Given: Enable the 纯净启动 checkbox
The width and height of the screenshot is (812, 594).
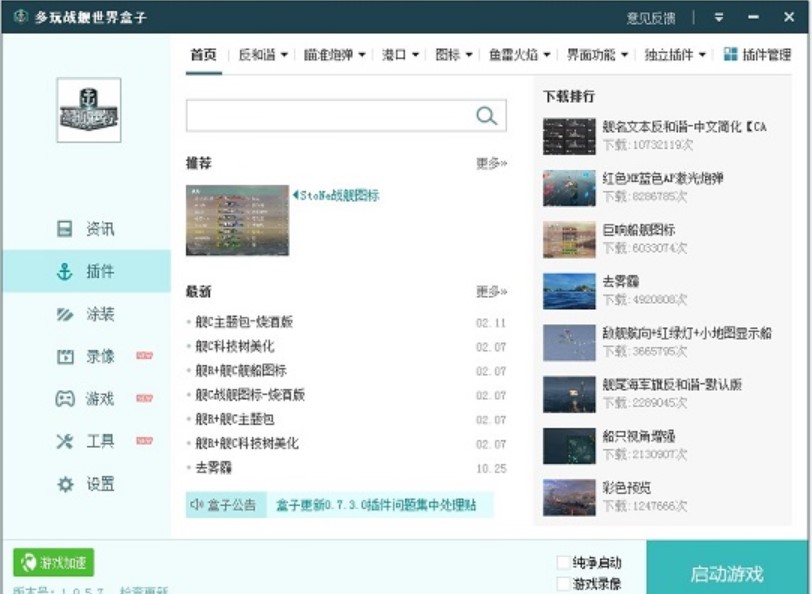Looking at the screenshot, I should [563, 563].
